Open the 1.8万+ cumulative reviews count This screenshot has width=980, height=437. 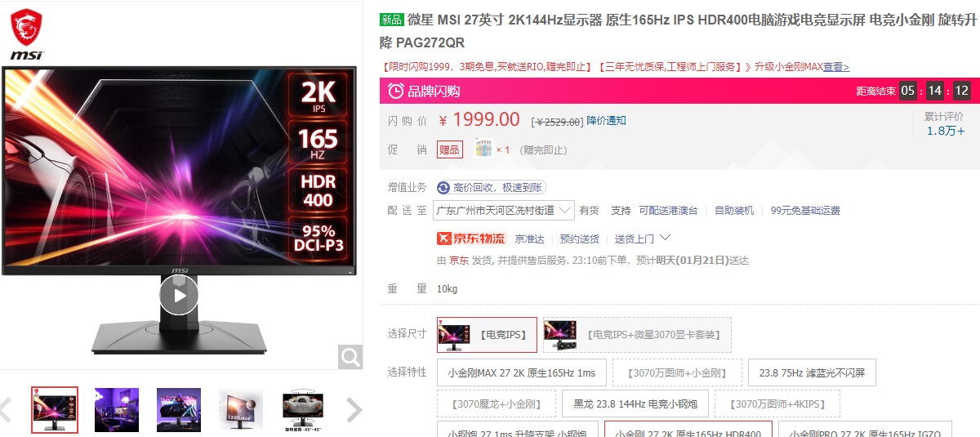point(946,131)
